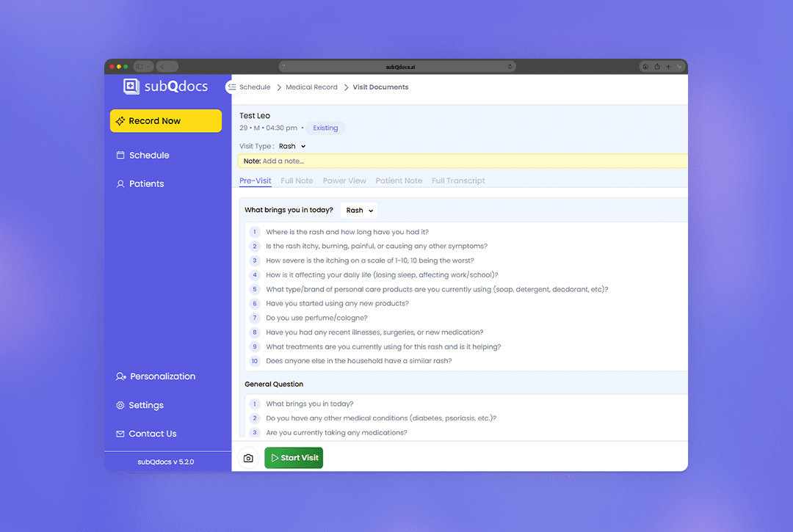Reload the page in the browser address bar
The image size is (793, 532).
point(510,67)
